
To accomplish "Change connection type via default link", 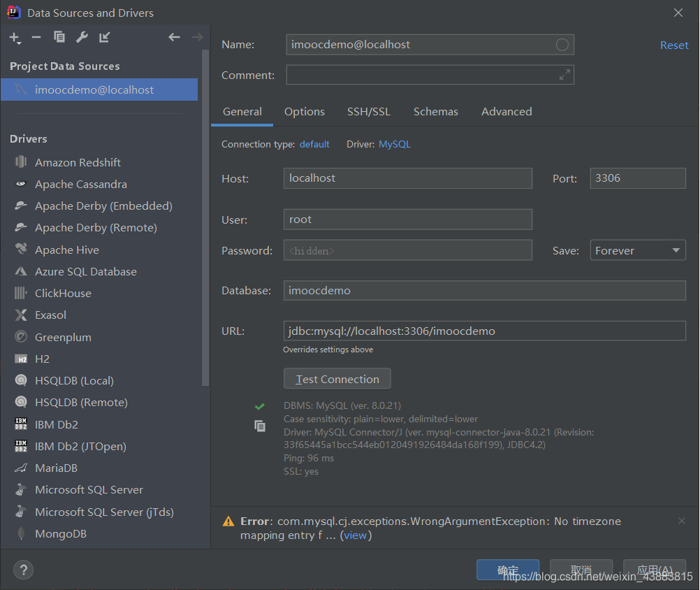I will click(x=314, y=144).
